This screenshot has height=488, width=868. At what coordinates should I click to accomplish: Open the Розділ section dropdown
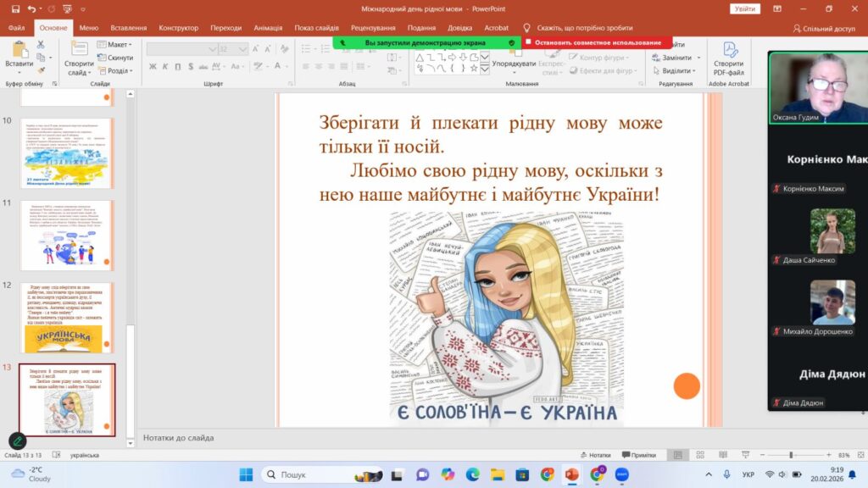click(115, 71)
